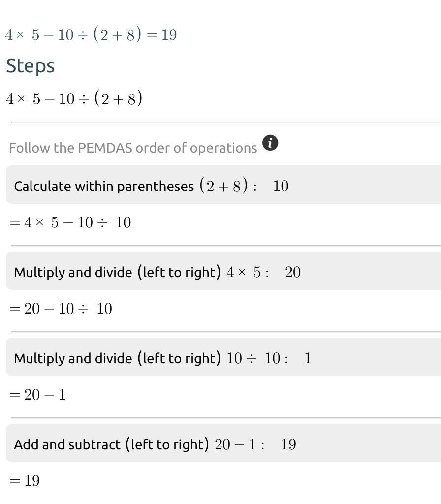441x504 pixels.
Task: Click result "10" in the parentheses step
Action: click(x=281, y=186)
